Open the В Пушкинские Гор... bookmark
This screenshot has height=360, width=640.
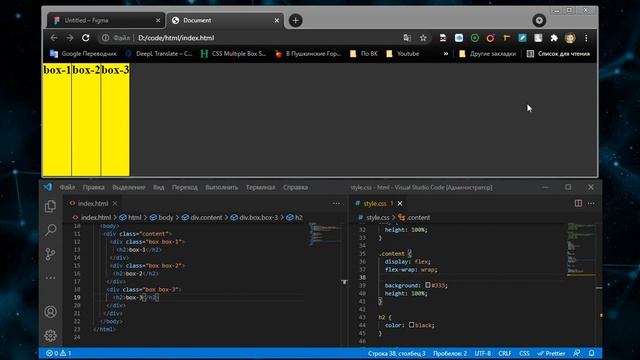[x=308, y=54]
